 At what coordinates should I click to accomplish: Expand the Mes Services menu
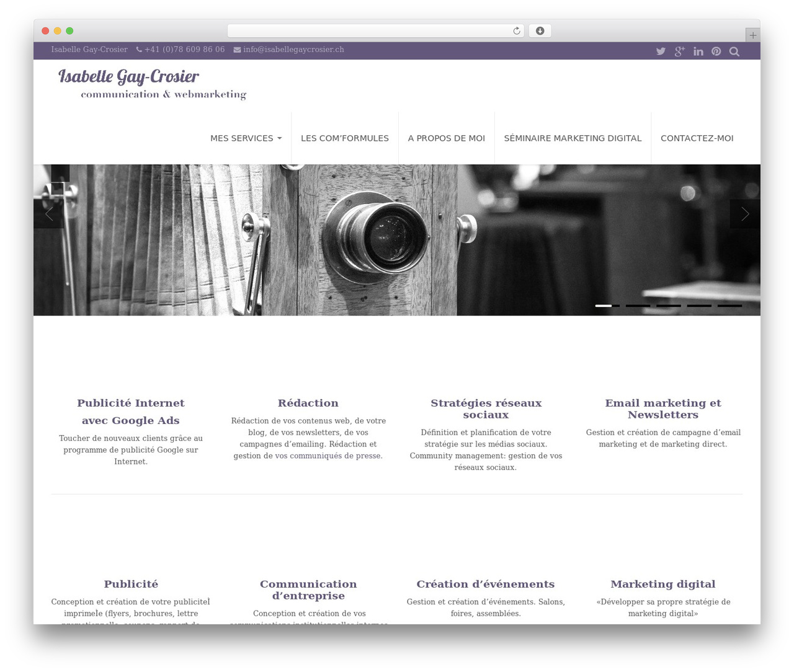coord(246,138)
